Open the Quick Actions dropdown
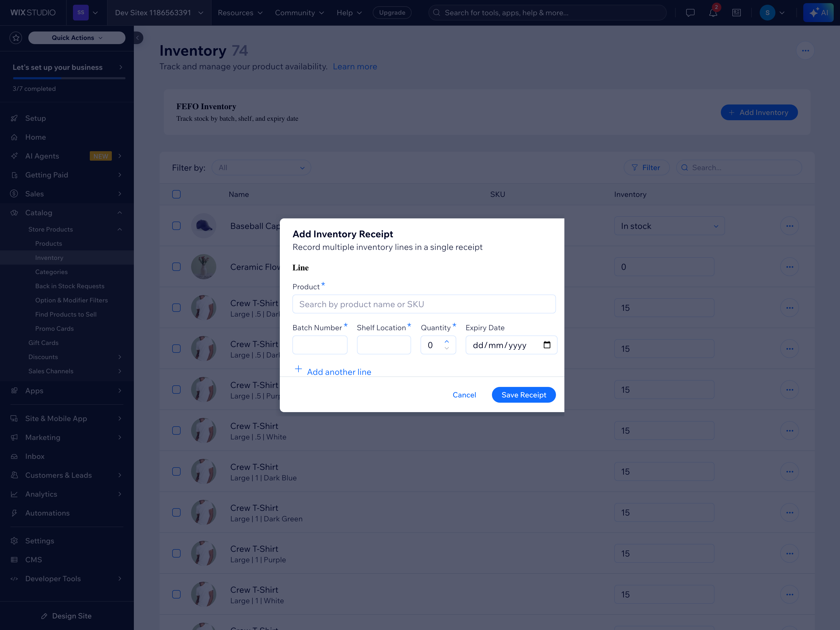Viewport: 840px width, 630px height. click(x=77, y=38)
